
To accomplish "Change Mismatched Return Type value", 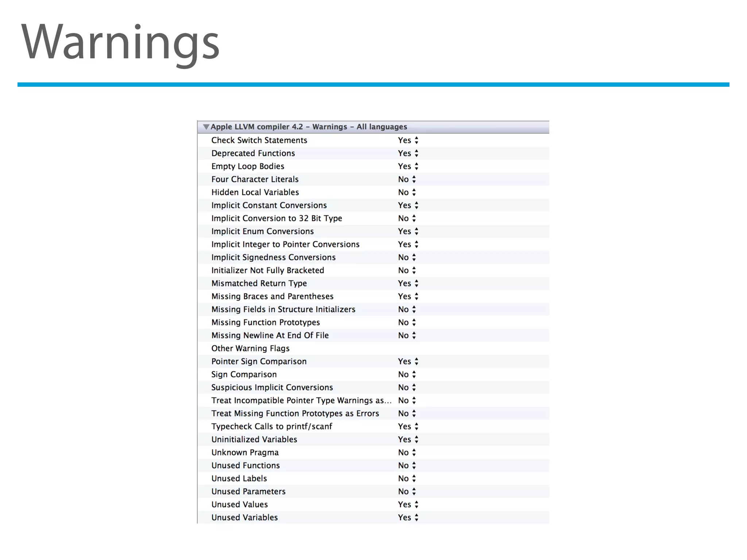I will tap(408, 283).
